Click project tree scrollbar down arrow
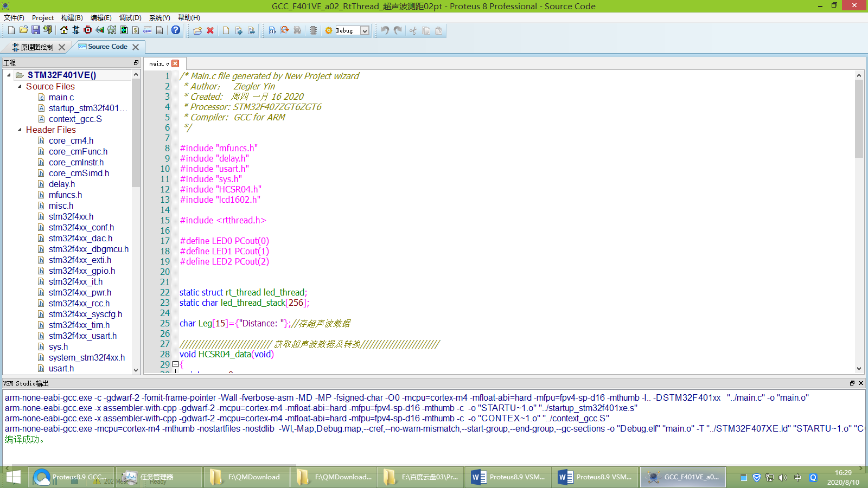The height and width of the screenshot is (488, 868). point(136,369)
